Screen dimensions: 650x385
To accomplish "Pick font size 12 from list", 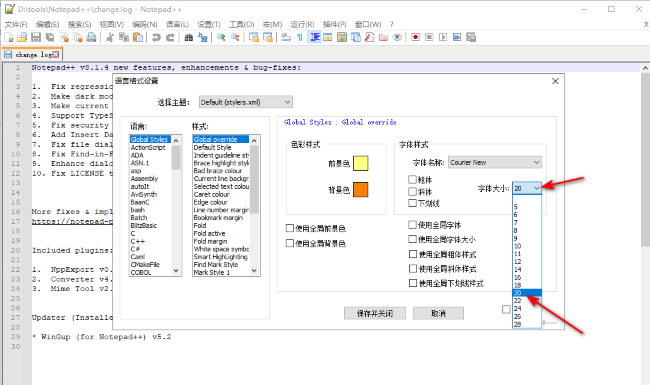I will (x=527, y=262).
